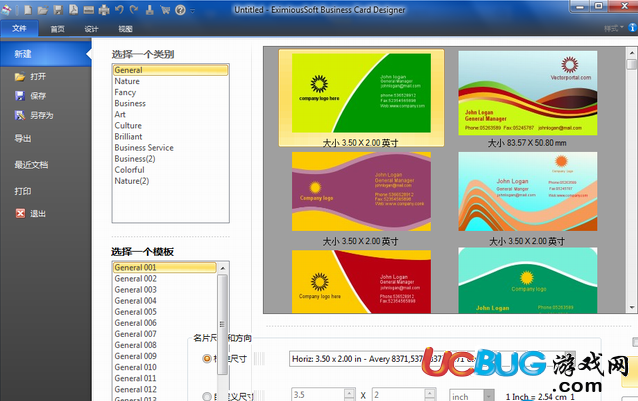This screenshot has width=638, height=401.
Task: Choose template General 002
Action: (x=165, y=279)
